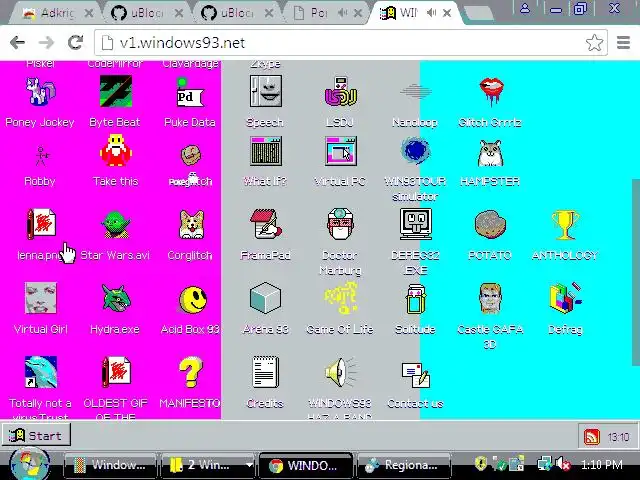Open the What If? icon

point(266,151)
